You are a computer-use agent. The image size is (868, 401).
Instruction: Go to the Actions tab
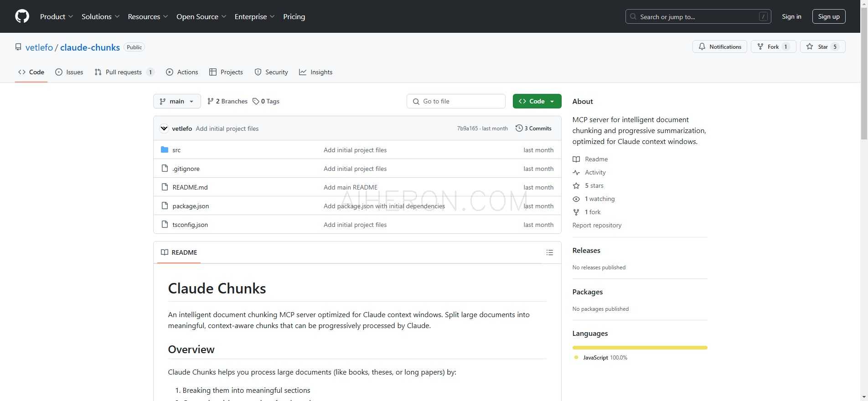[182, 72]
